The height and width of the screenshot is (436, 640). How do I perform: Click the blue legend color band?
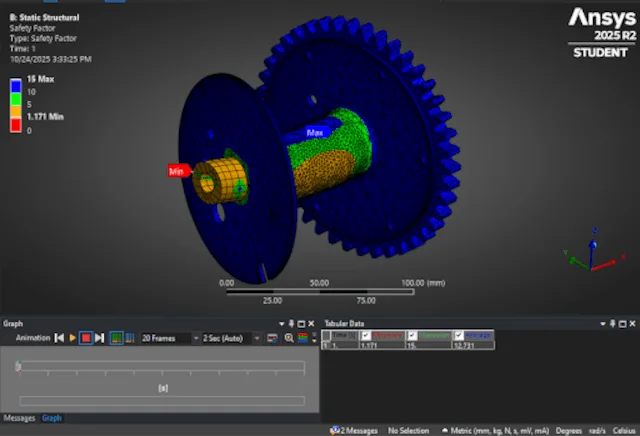(16, 86)
